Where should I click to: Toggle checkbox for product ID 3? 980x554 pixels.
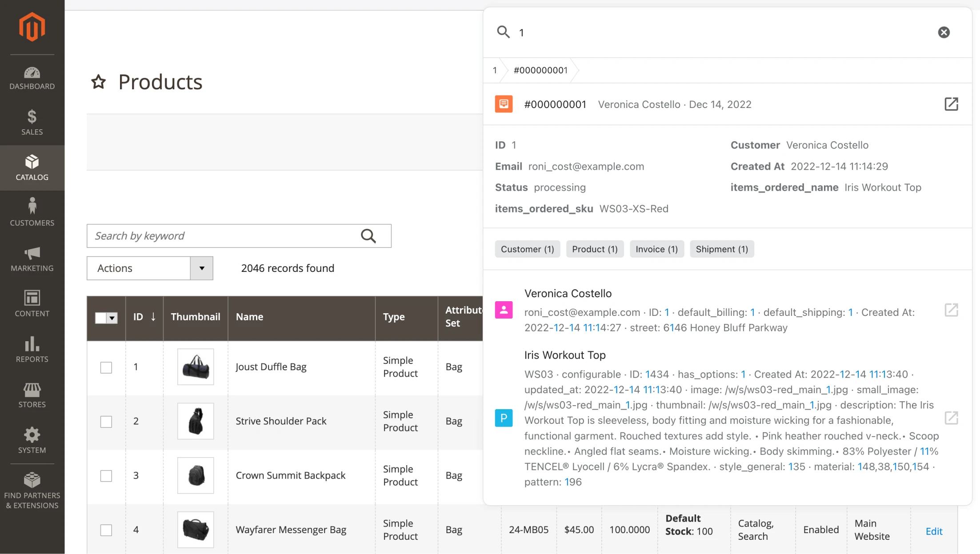(106, 475)
